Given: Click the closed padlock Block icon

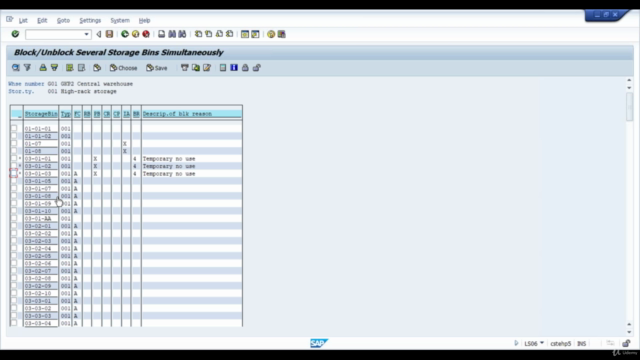Looking at the screenshot, I should [245, 68].
